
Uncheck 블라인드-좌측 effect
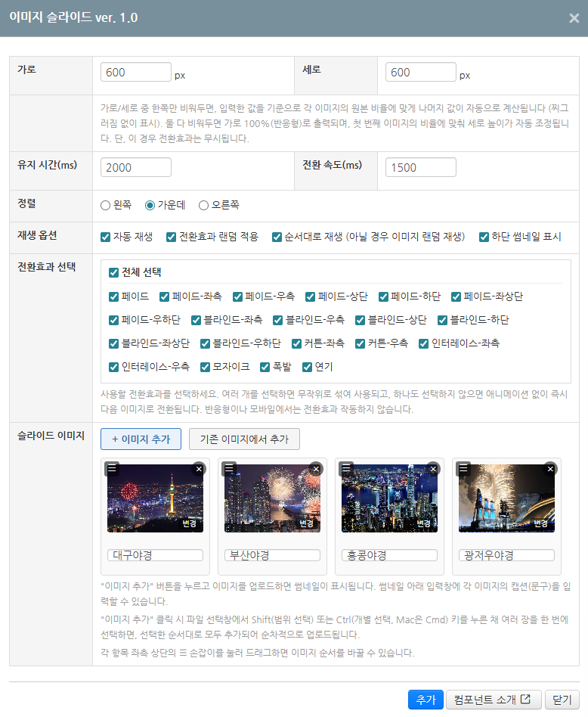196,320
